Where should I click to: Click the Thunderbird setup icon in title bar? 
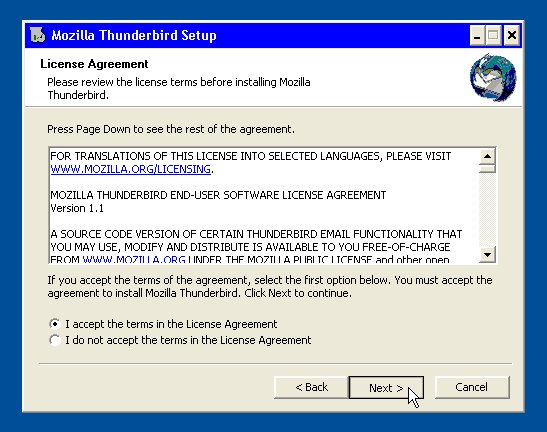37,35
